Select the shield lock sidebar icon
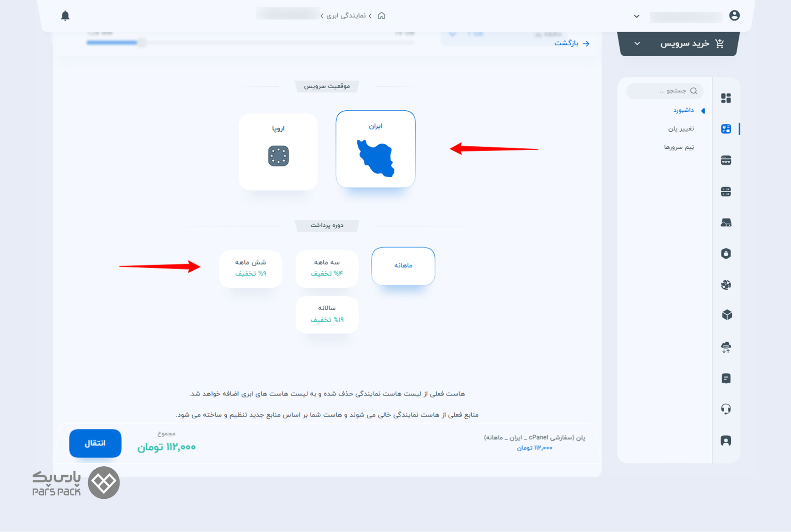 pyautogui.click(x=726, y=253)
